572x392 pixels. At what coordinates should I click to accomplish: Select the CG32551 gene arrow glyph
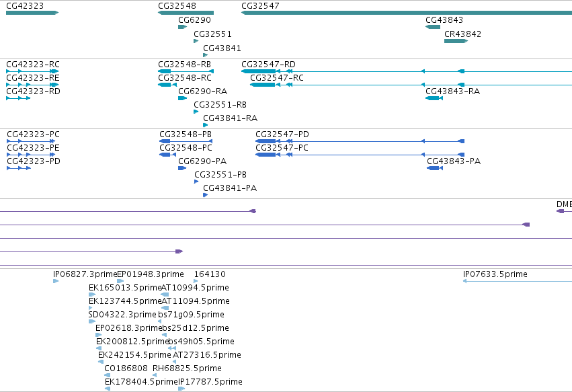point(196,41)
